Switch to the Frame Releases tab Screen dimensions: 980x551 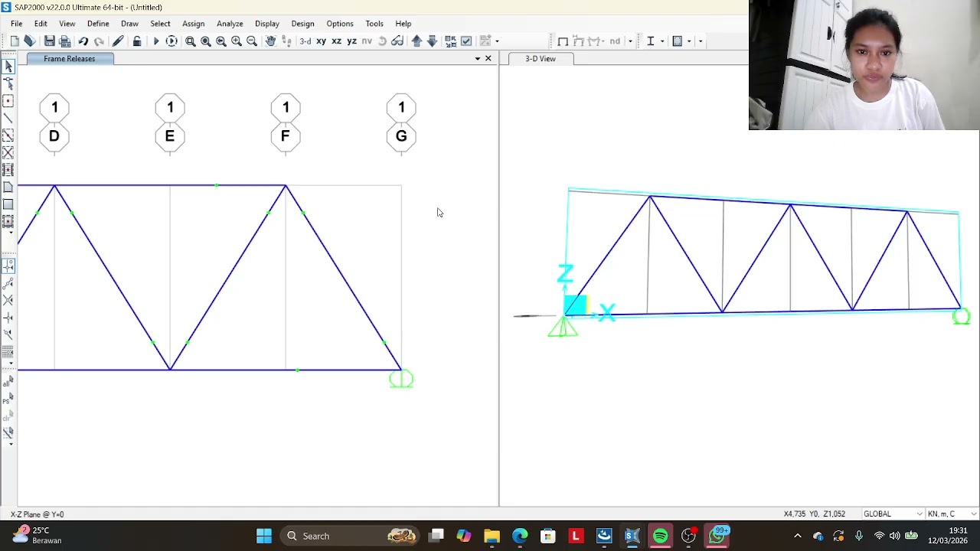[70, 59]
